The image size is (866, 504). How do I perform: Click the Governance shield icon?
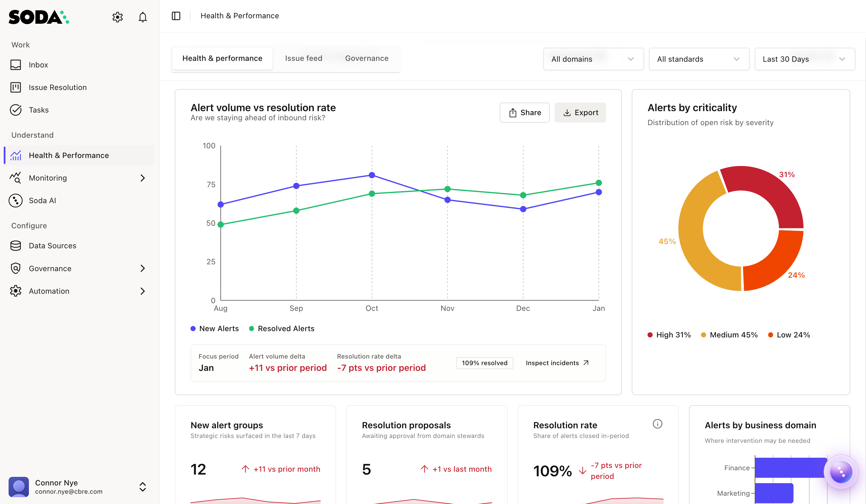(x=15, y=268)
